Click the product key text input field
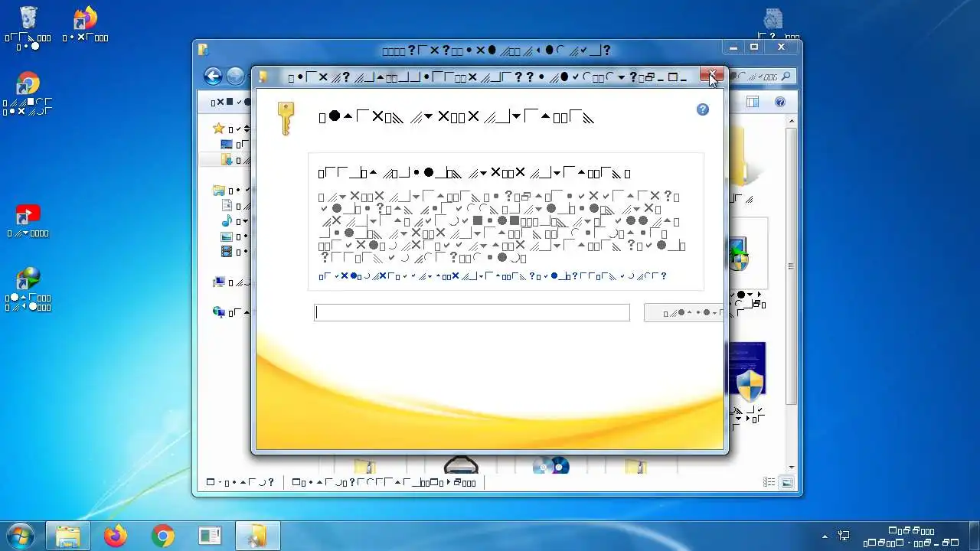Image resolution: width=980 pixels, height=551 pixels. click(472, 312)
